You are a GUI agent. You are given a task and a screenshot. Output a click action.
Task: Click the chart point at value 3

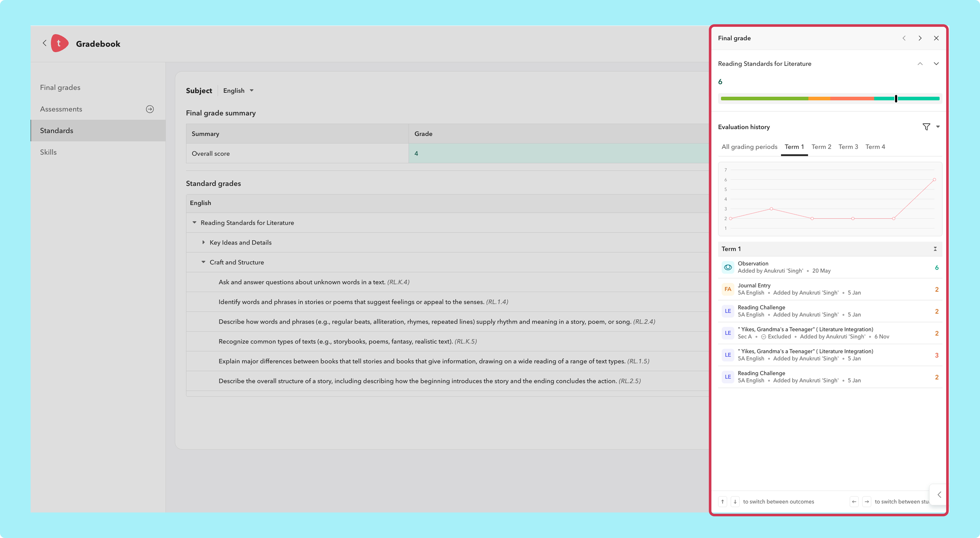click(771, 209)
